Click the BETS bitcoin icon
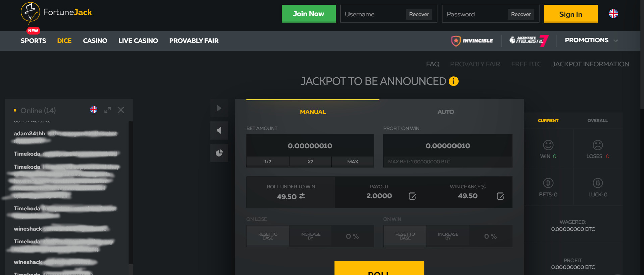Viewport: 644px width, 275px height. click(548, 183)
